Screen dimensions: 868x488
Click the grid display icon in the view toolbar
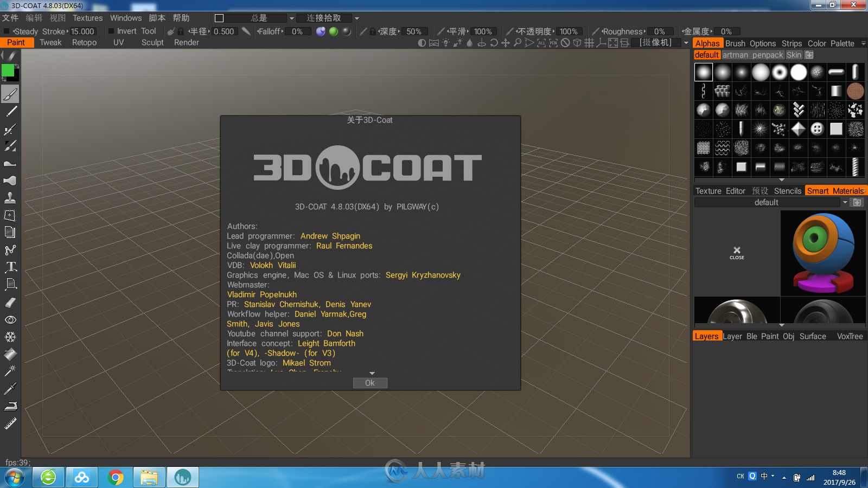589,43
